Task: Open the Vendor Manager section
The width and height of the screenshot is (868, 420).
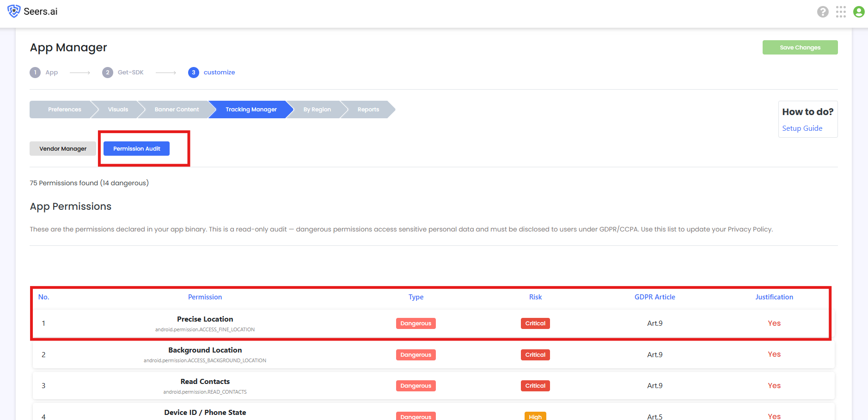Action: pos(63,149)
